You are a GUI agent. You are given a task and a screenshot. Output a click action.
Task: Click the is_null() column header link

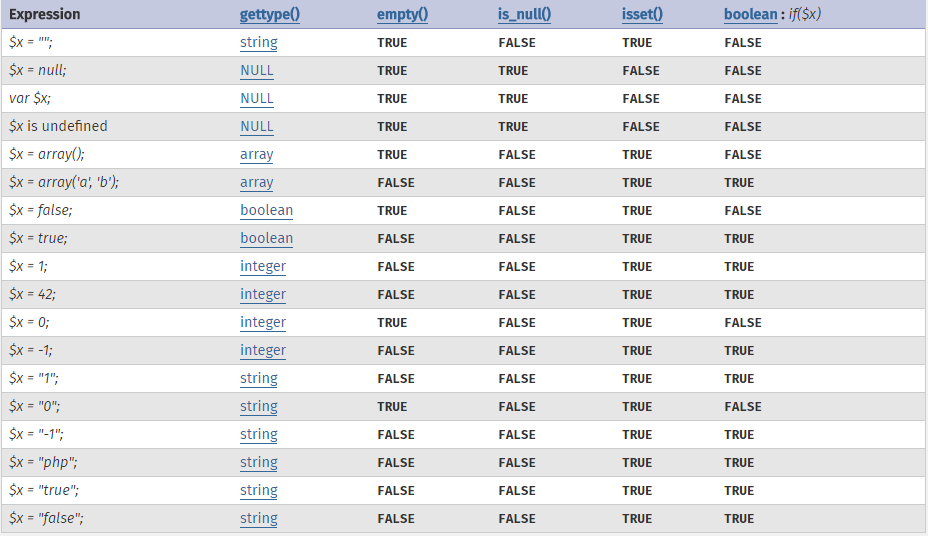[525, 15]
